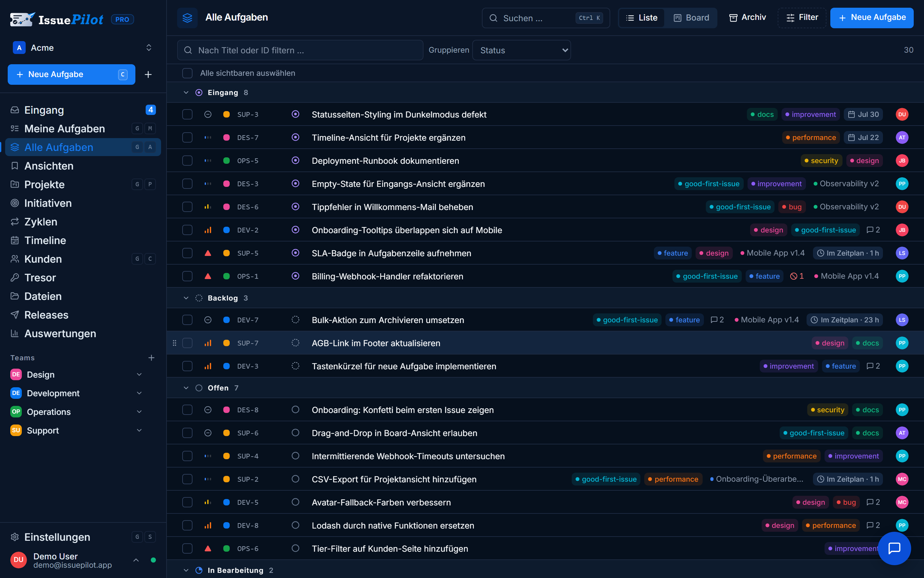The width and height of the screenshot is (924, 578).
Task: Click the backlog status icon of DEV-7
Action: (295, 320)
